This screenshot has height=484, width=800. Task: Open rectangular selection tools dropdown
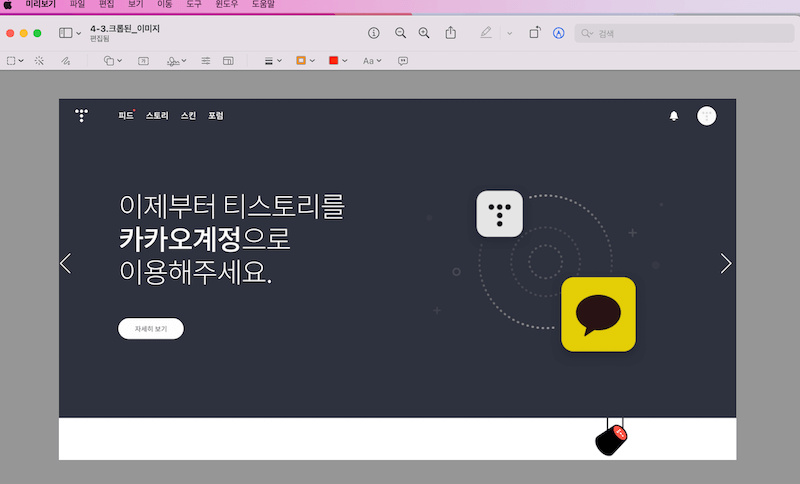15,61
